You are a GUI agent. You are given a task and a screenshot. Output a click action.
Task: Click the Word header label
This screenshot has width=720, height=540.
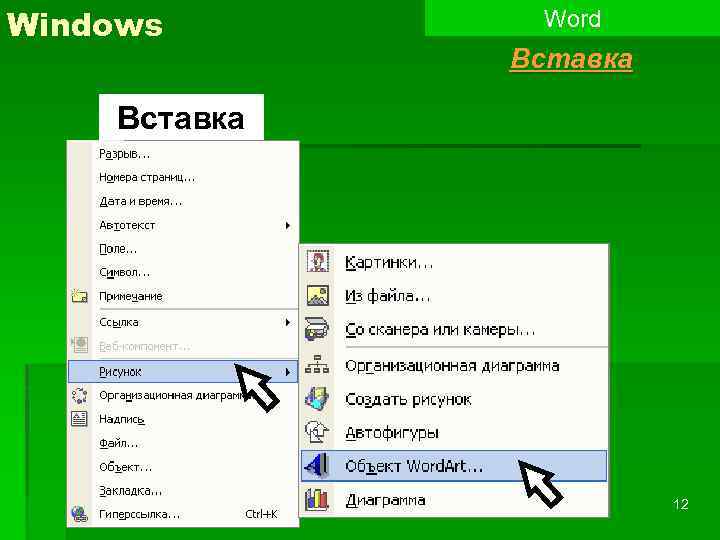click(572, 19)
